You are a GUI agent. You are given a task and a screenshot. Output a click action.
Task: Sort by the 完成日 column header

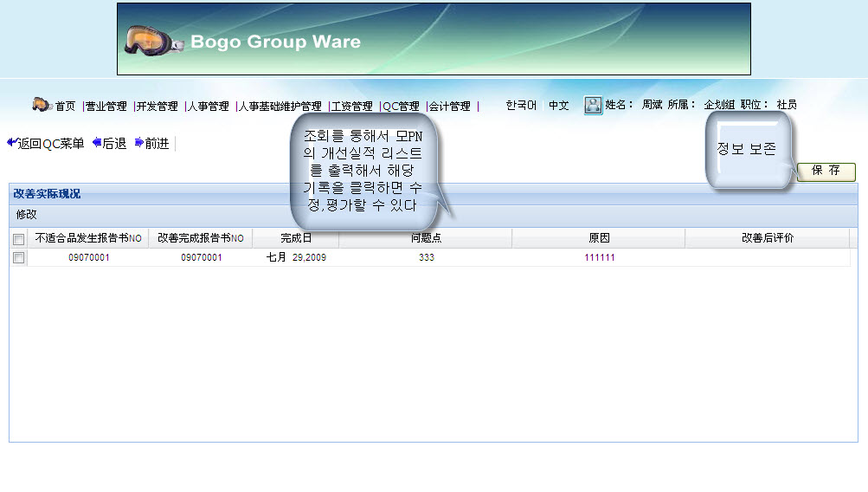[x=296, y=238]
